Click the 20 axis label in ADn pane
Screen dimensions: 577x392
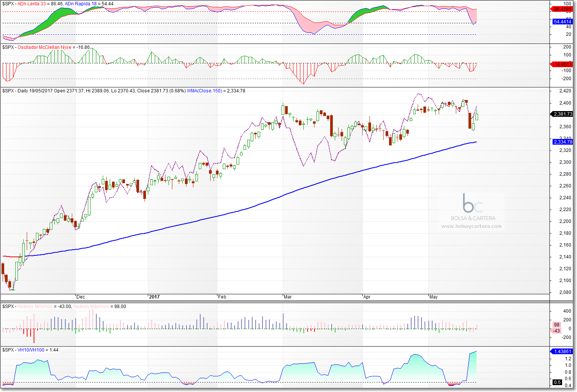click(x=569, y=34)
